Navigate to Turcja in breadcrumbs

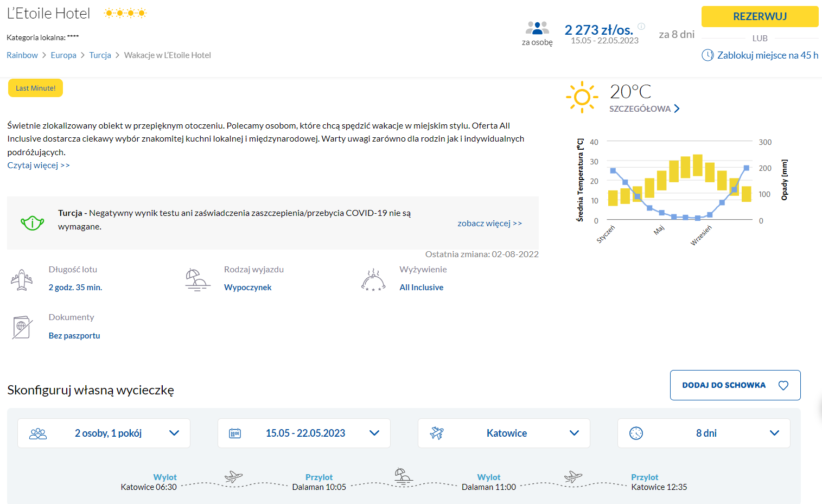click(x=100, y=55)
